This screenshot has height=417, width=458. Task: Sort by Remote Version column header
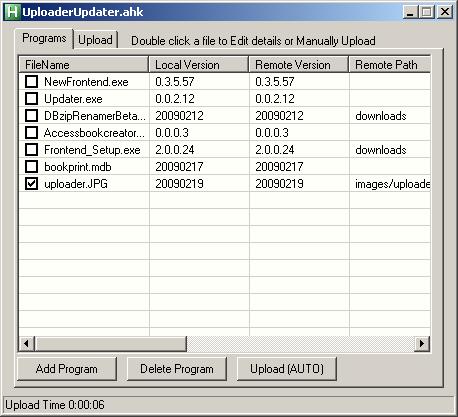[x=299, y=64]
